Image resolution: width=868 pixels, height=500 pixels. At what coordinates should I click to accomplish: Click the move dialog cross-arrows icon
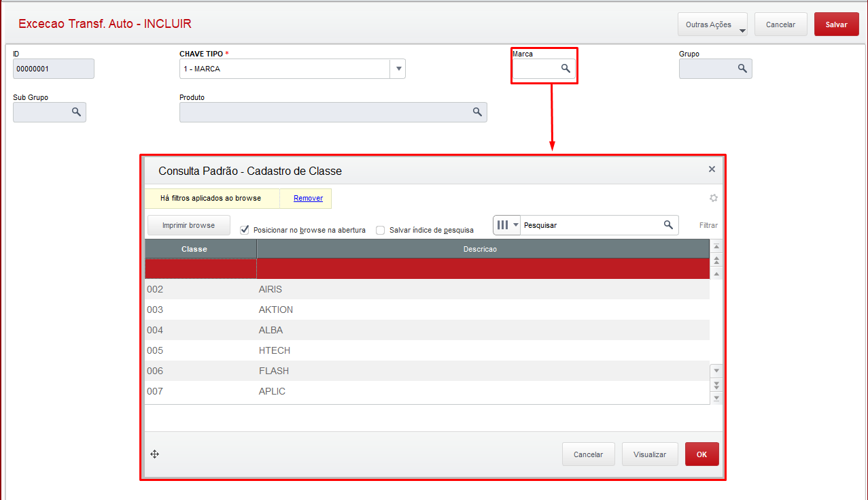click(154, 454)
